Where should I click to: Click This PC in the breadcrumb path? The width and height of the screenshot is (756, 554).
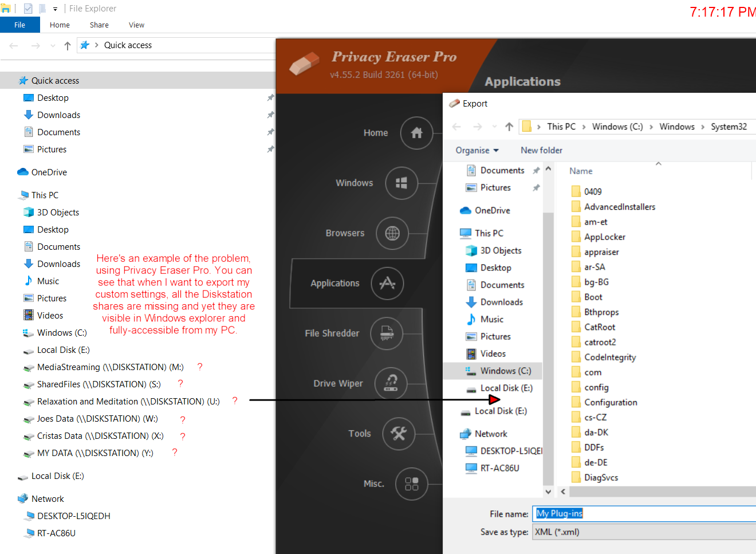tap(561, 127)
